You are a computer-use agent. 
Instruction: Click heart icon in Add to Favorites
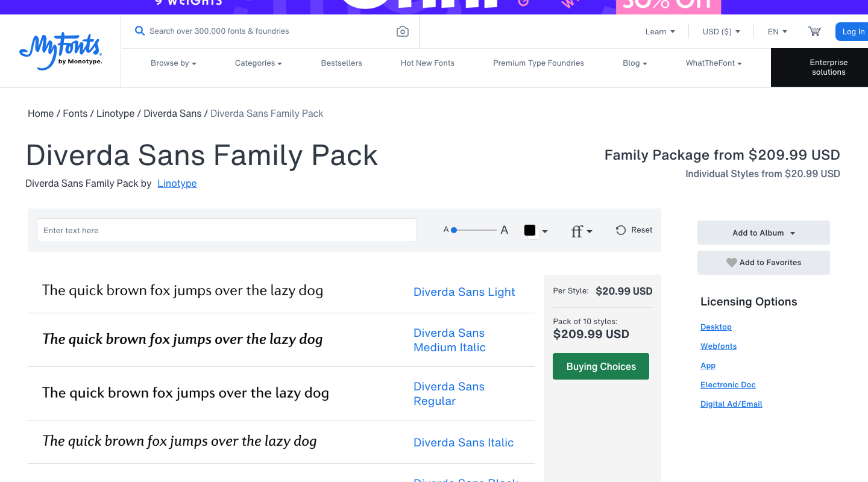click(731, 263)
